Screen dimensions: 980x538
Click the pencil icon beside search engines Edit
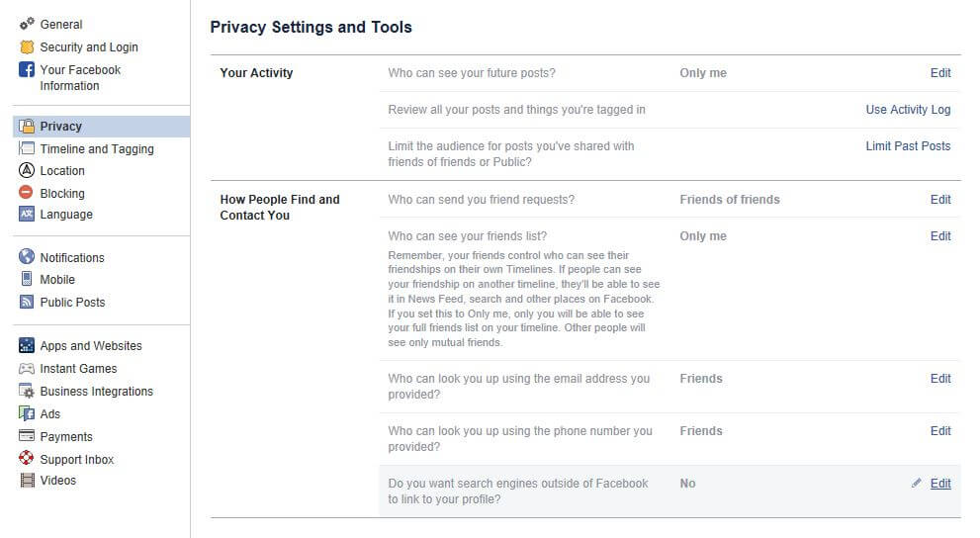[917, 483]
